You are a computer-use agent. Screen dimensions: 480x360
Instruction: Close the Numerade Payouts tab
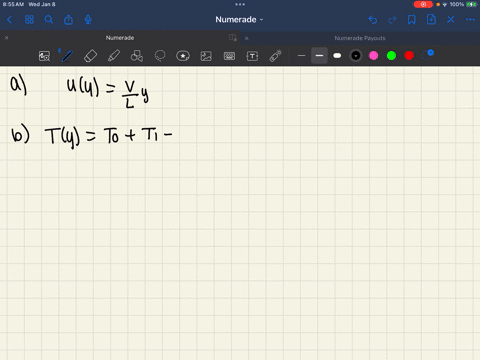247,38
